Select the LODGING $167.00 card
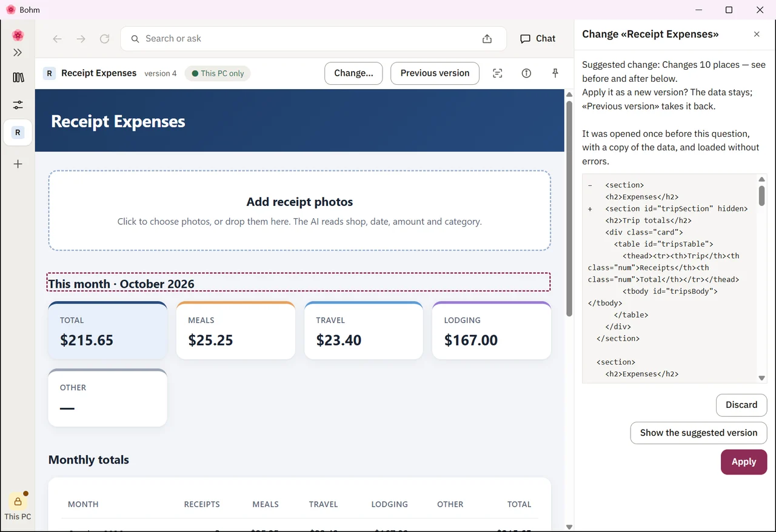Viewport: 776px width, 532px height. click(492, 330)
